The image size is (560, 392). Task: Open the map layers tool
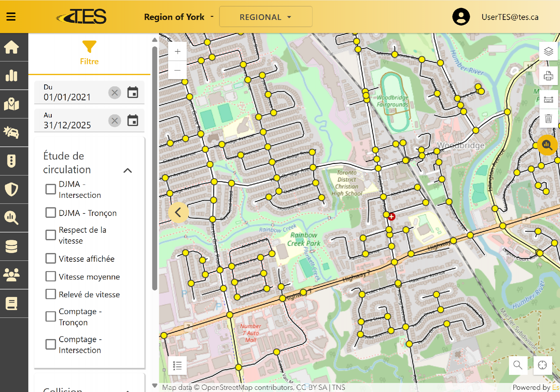[x=548, y=51]
